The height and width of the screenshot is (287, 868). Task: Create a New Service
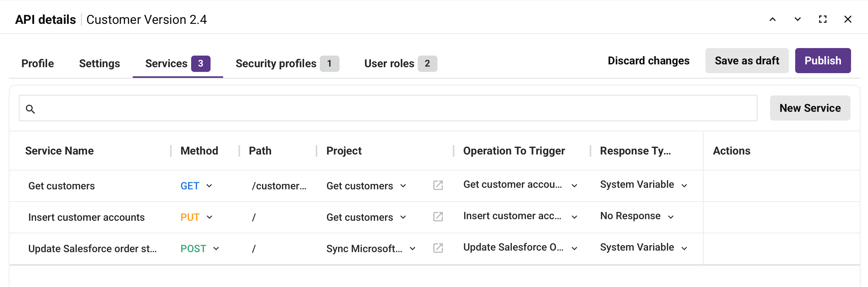(x=810, y=108)
